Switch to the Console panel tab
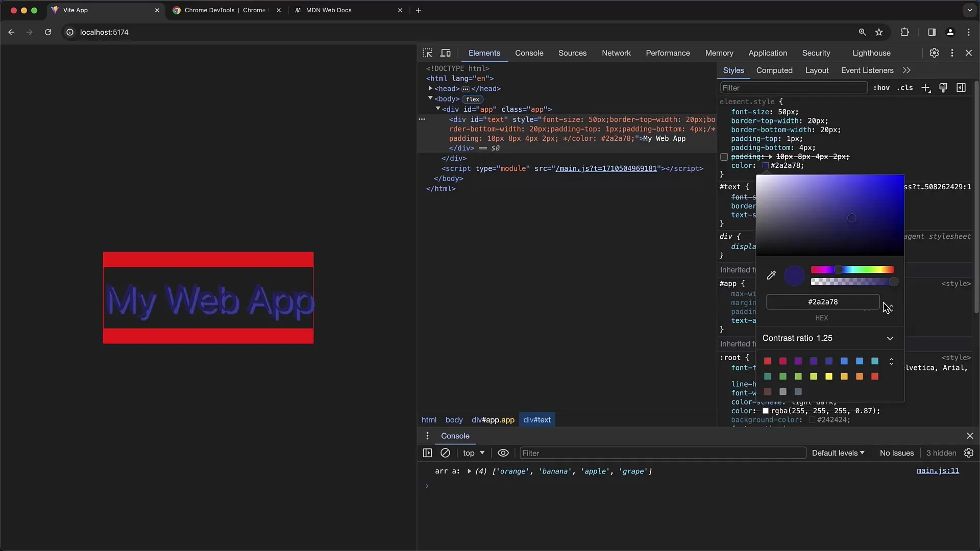Screen dimensions: 980x551 529,53
